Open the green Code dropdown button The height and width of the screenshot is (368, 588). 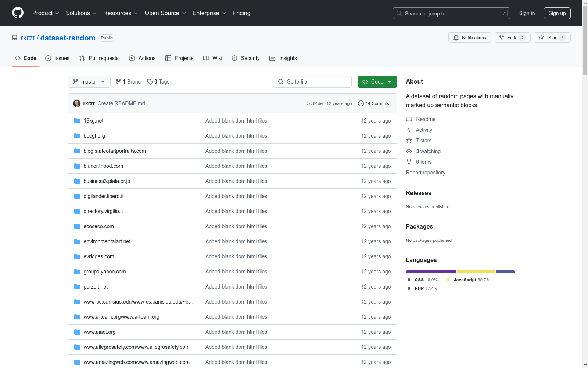[x=377, y=82]
